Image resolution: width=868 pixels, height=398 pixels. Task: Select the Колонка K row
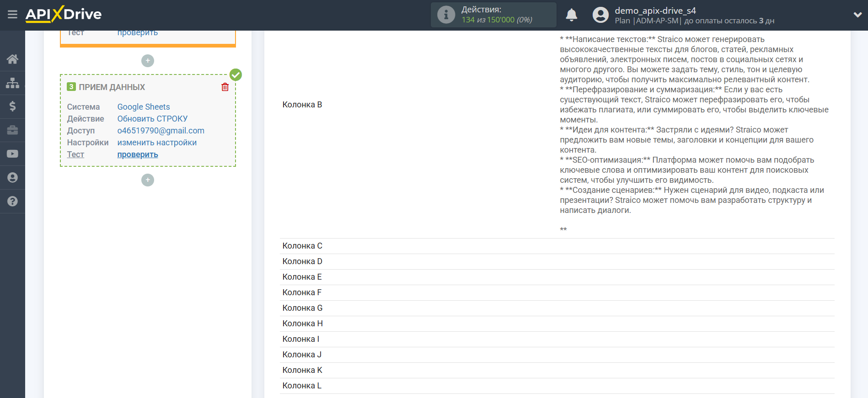[557, 370]
